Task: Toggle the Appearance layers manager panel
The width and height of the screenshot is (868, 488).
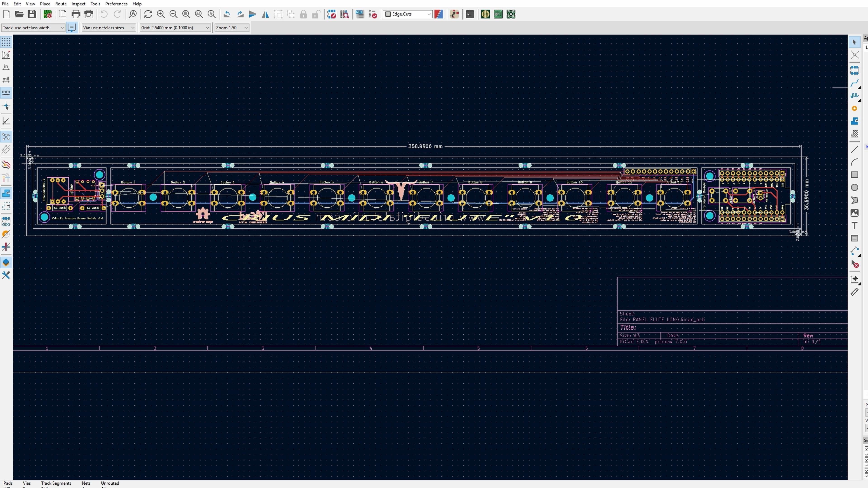Action: point(6,262)
